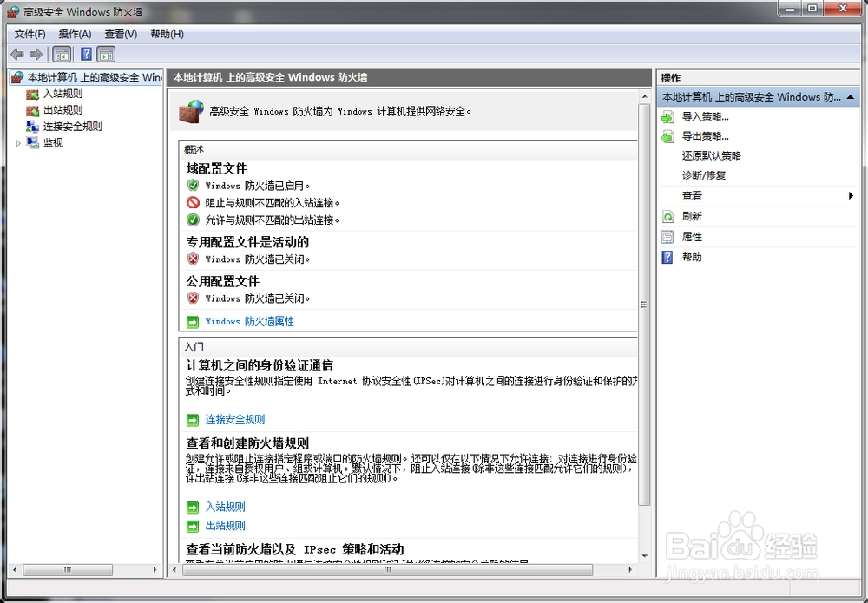Click the red block icon for 入站连接

pyautogui.click(x=193, y=202)
